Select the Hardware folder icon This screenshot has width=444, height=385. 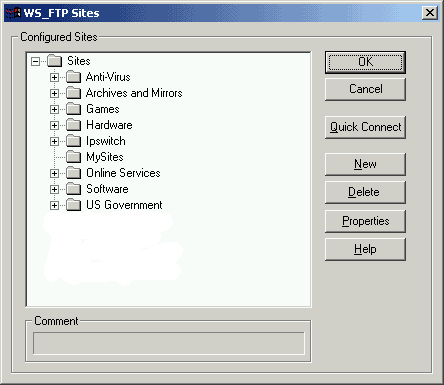click(73, 125)
